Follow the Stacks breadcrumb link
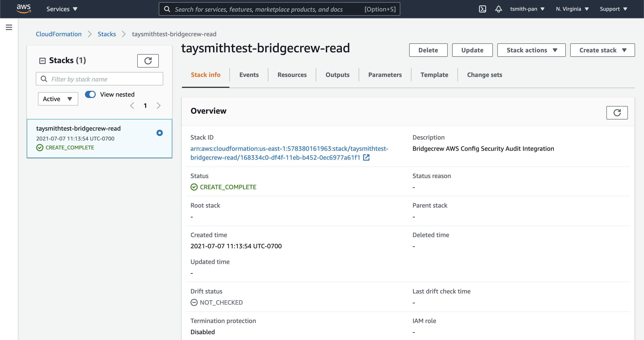The image size is (644, 340). 107,34
